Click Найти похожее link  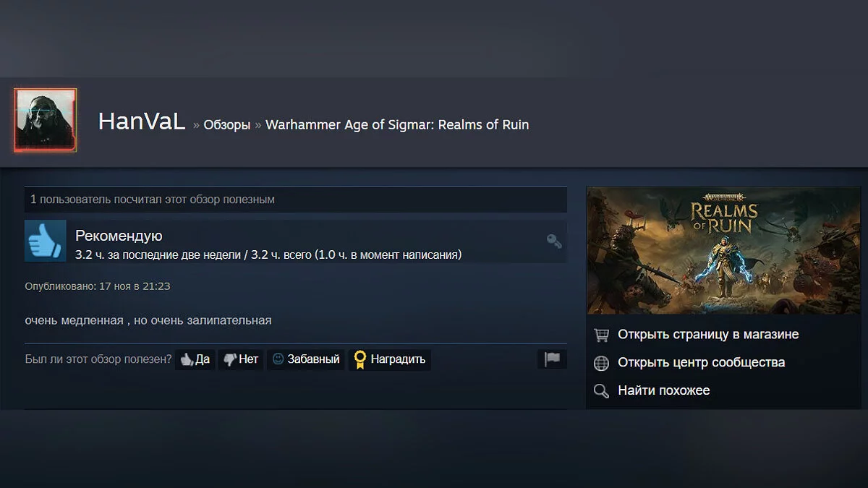coord(663,390)
